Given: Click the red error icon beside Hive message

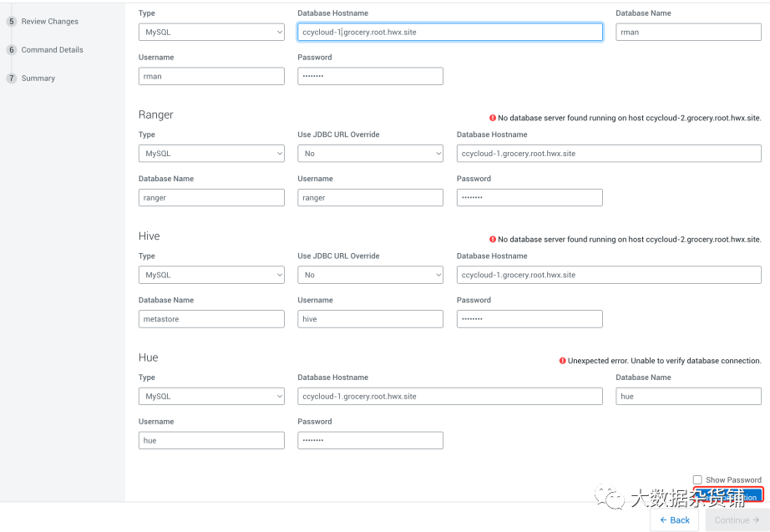Looking at the screenshot, I should click(493, 239).
